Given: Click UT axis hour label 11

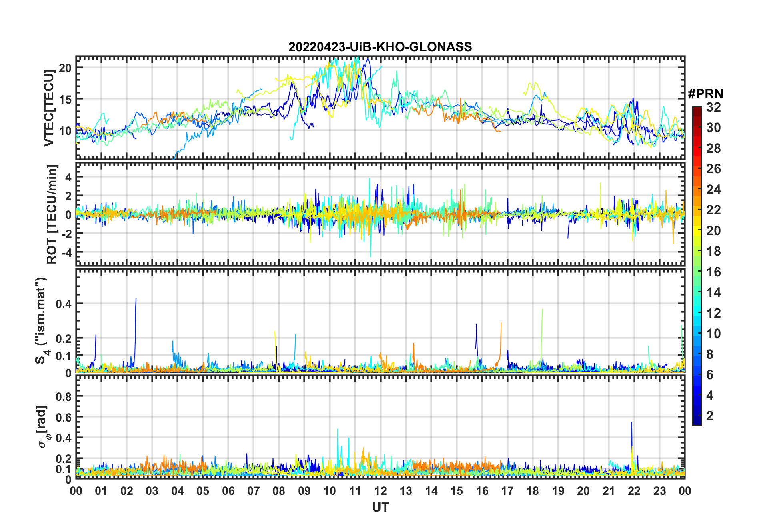Looking at the screenshot, I should click(x=355, y=491).
